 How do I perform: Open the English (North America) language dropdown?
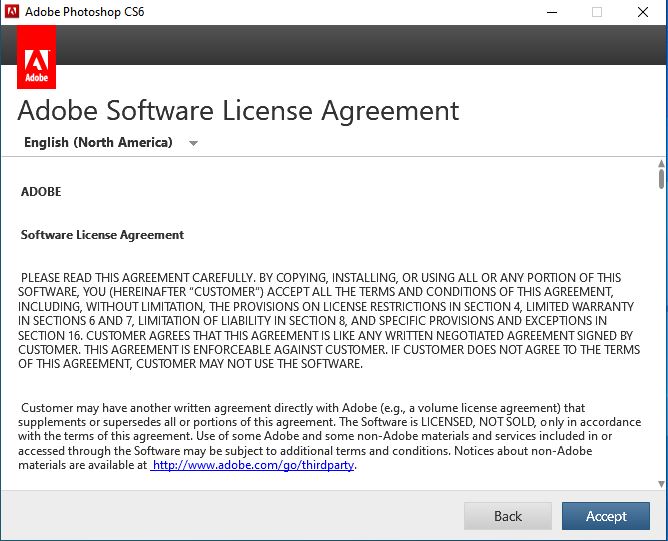(98, 142)
